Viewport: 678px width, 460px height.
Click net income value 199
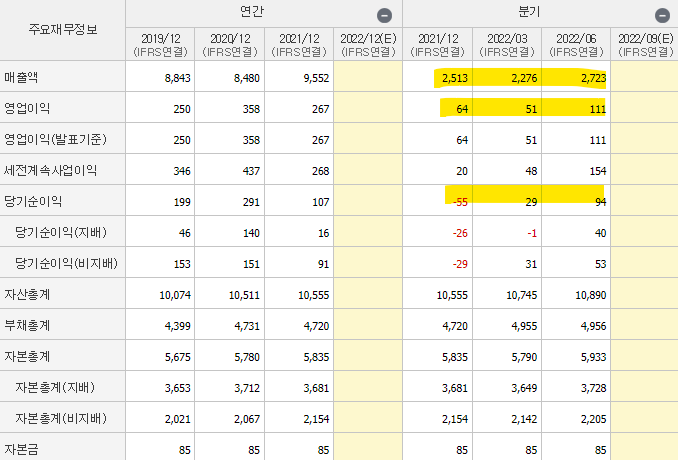tap(182, 202)
